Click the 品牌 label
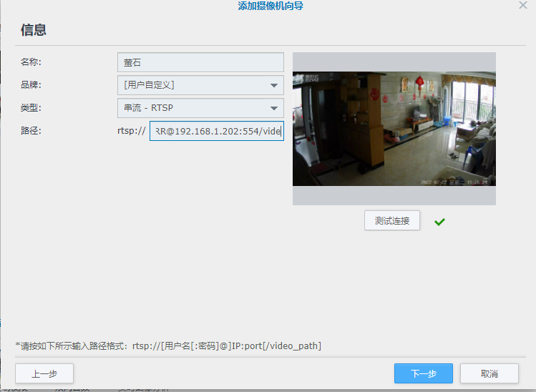This screenshot has width=536, height=392. point(31,85)
